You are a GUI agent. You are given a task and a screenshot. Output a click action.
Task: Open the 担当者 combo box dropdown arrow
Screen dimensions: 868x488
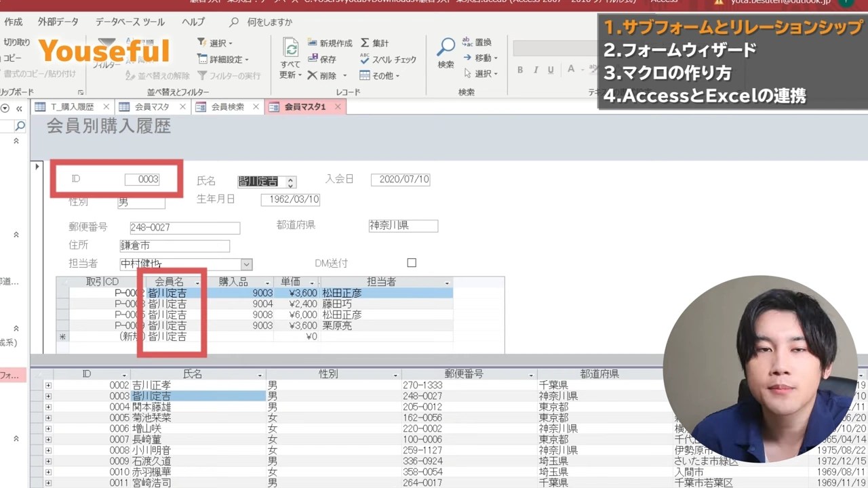247,264
